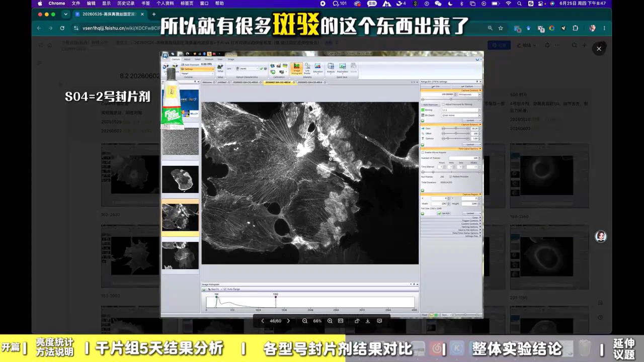
Task: Click the Set ROI button
Action: click(x=444, y=213)
